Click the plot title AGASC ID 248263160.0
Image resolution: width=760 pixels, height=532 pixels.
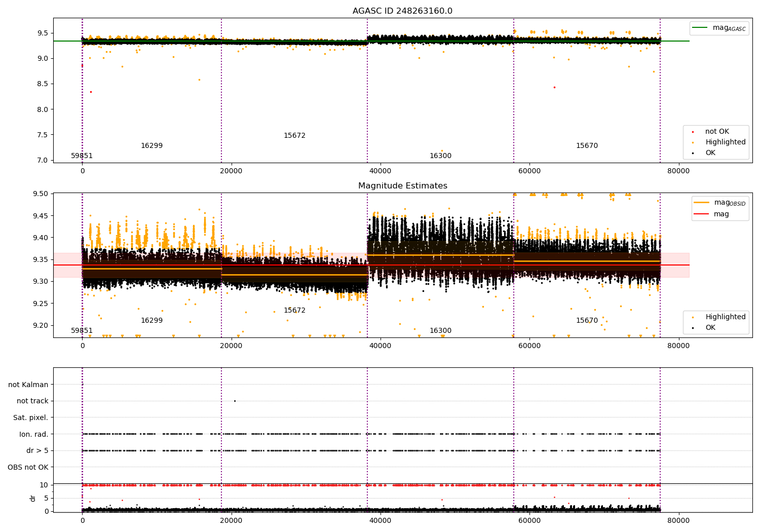point(402,11)
